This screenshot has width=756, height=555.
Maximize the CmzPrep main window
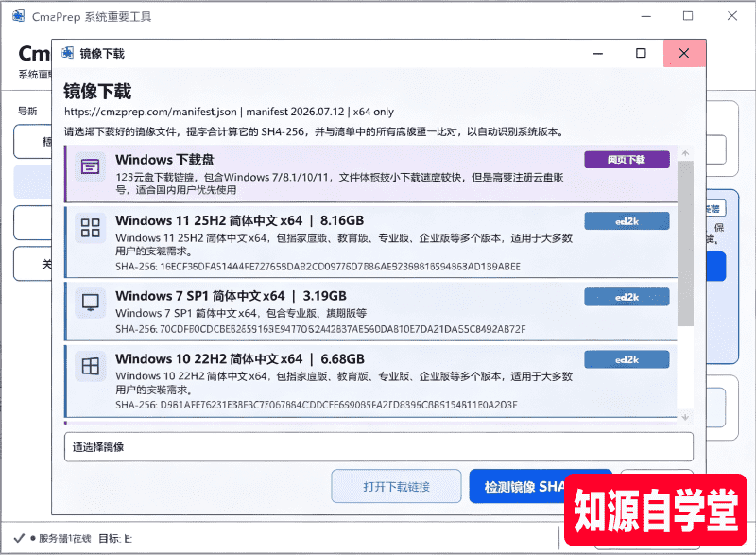tap(688, 16)
